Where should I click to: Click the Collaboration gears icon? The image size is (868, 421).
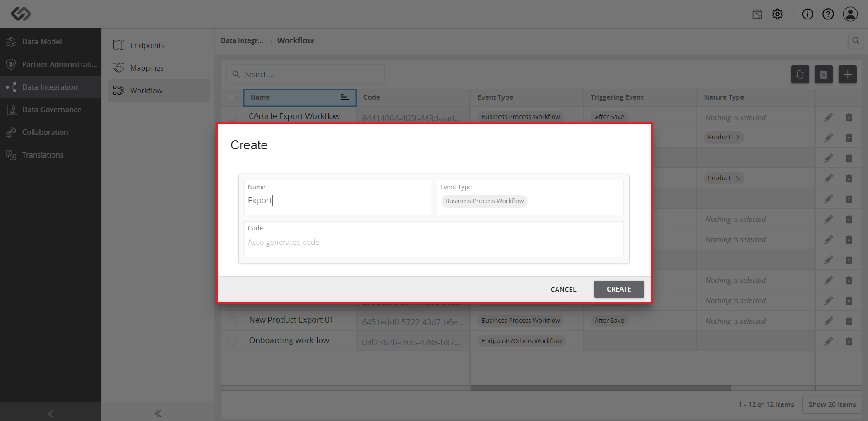[x=11, y=132]
